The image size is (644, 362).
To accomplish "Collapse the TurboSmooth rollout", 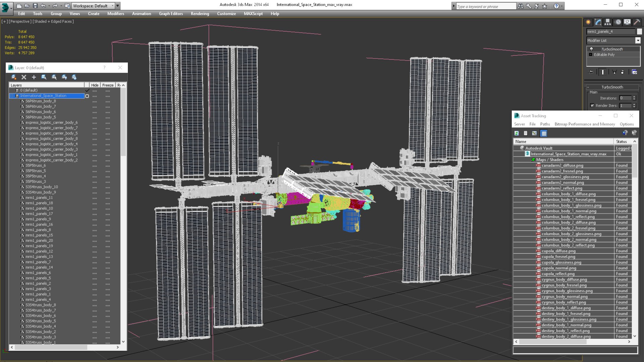I will [x=588, y=87].
